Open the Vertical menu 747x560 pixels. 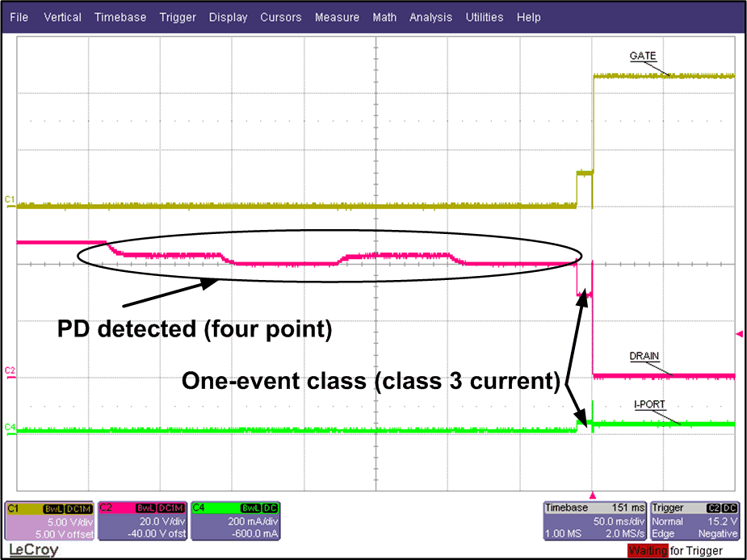[62, 17]
